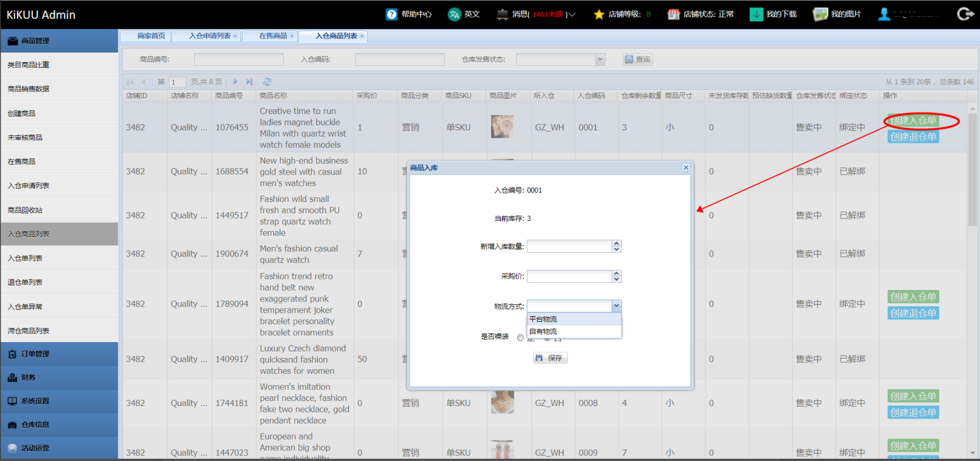Click the 店铺状态 store icon

(x=673, y=14)
